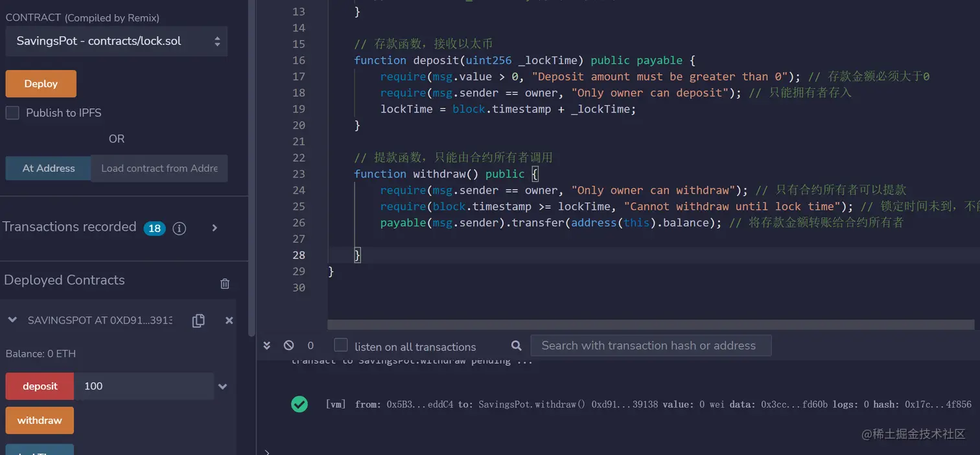Expand the Transactions recorded section
Viewport: 980px width, 455px height.
pos(215,227)
